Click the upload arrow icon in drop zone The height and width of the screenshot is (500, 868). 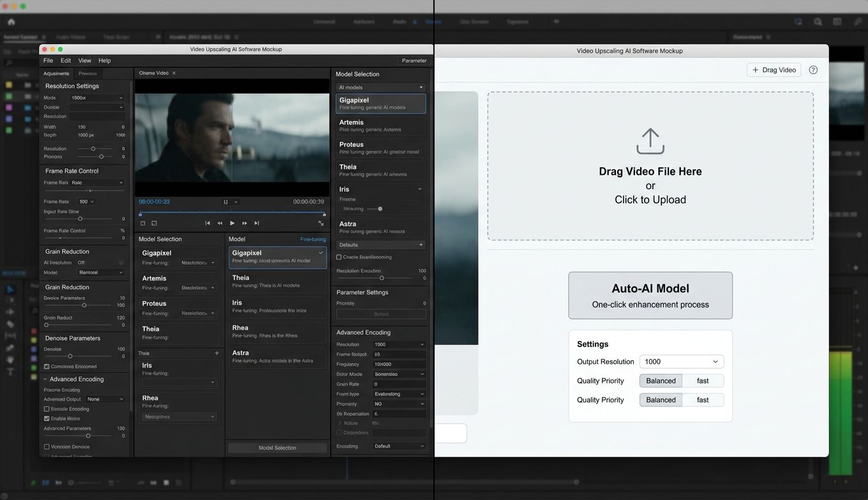pos(650,142)
